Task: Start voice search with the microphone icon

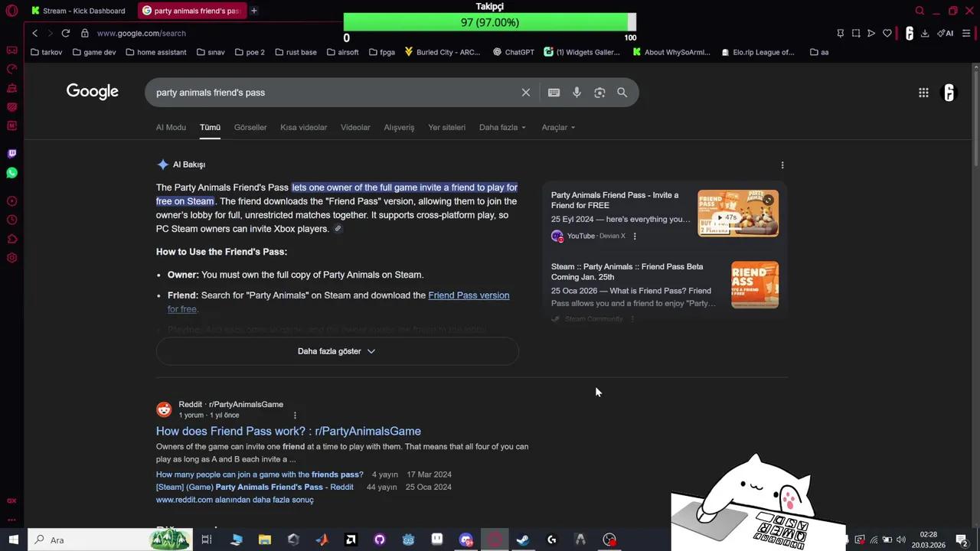Action: click(x=577, y=93)
